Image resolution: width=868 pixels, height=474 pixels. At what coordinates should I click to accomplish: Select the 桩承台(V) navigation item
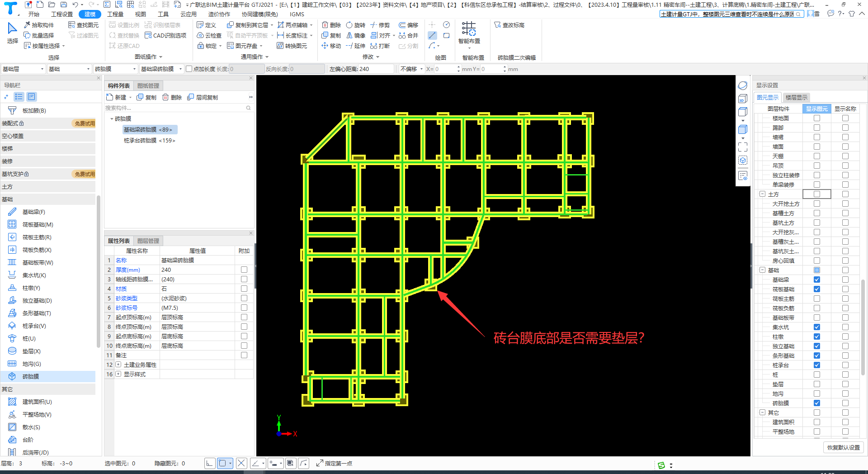[34, 326]
